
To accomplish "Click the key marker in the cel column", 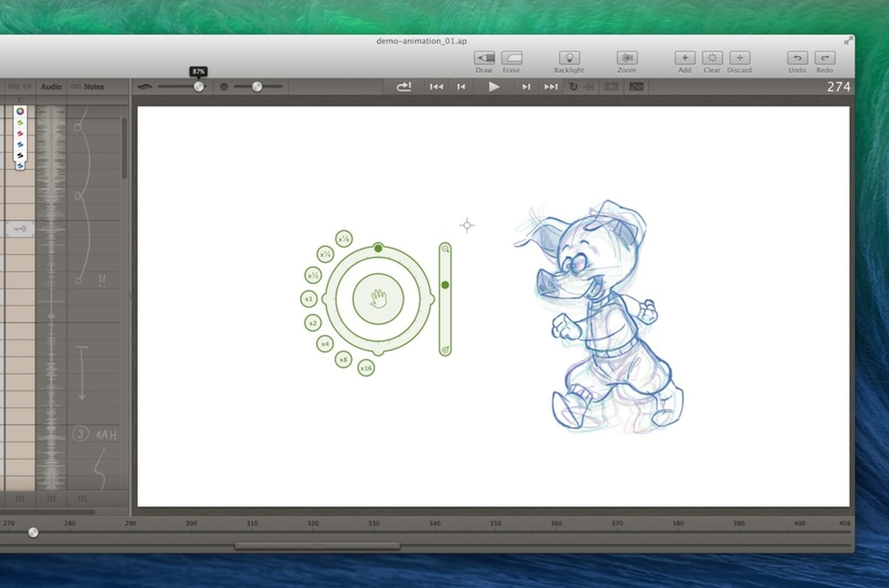I will pyautogui.click(x=20, y=229).
